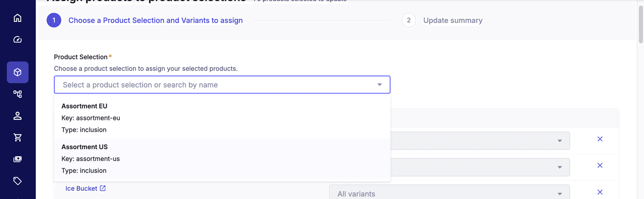Open the Categories tree icon
This screenshot has width=644, height=199.
(18, 94)
